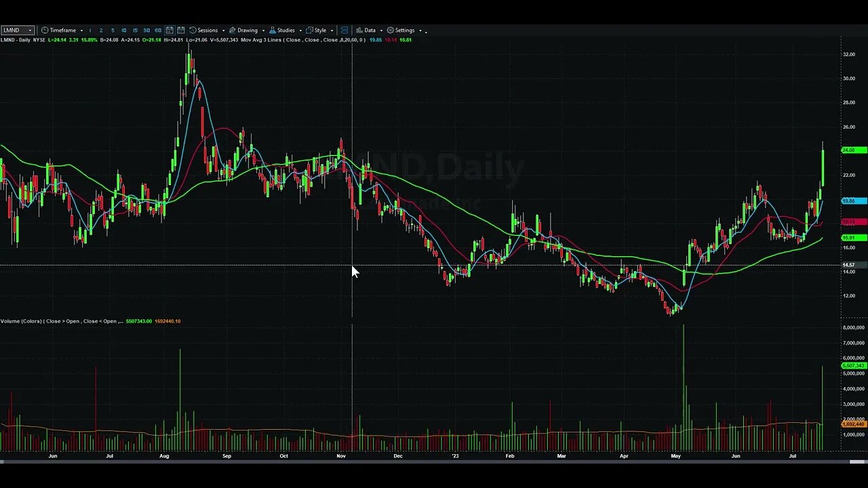Select the 1-minute timeframe button
Viewport: 868px width, 488px height.
(x=90, y=30)
